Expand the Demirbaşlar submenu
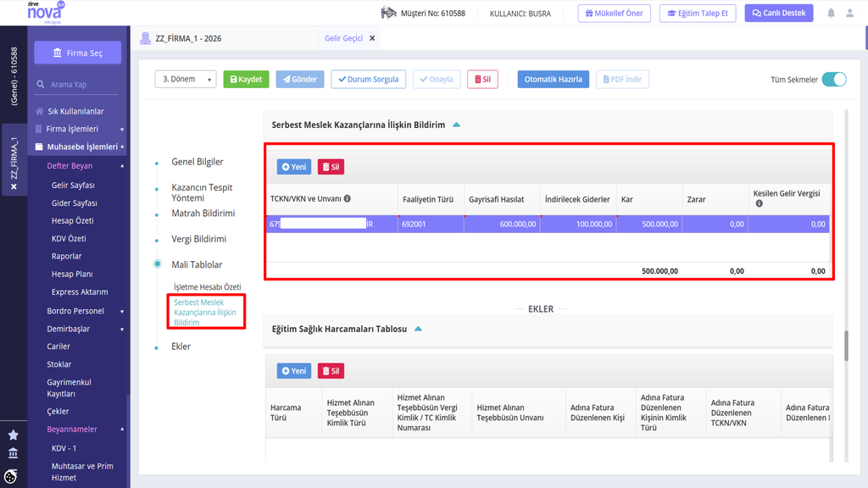This screenshot has height=488, width=868. [86, 329]
